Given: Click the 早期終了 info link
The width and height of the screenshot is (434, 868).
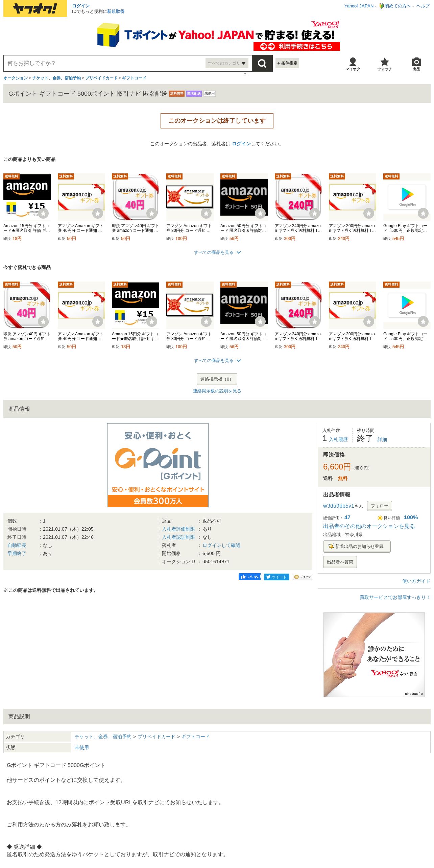Looking at the screenshot, I should pyautogui.click(x=17, y=553).
